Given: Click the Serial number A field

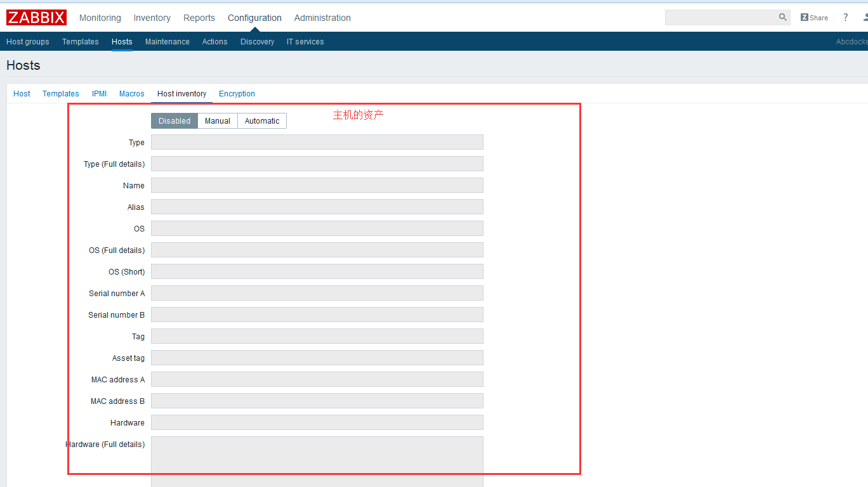Looking at the screenshot, I should (x=317, y=293).
